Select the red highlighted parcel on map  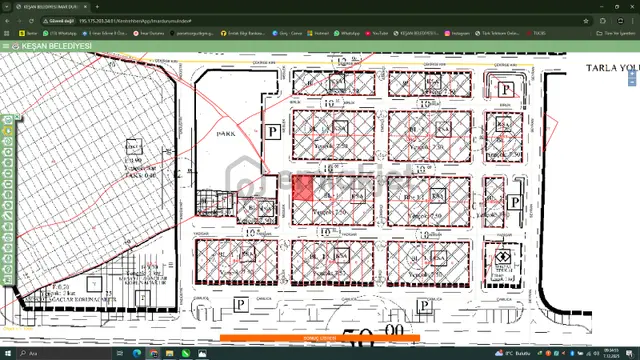click(x=303, y=188)
